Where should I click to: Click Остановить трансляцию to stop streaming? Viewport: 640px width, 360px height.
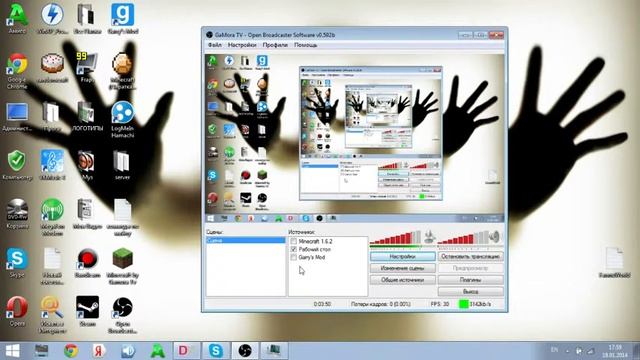471,256
